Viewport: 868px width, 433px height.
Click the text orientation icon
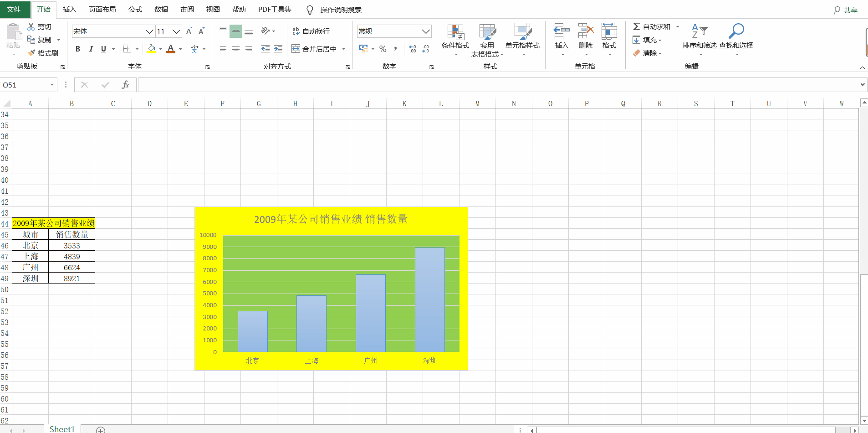point(266,31)
